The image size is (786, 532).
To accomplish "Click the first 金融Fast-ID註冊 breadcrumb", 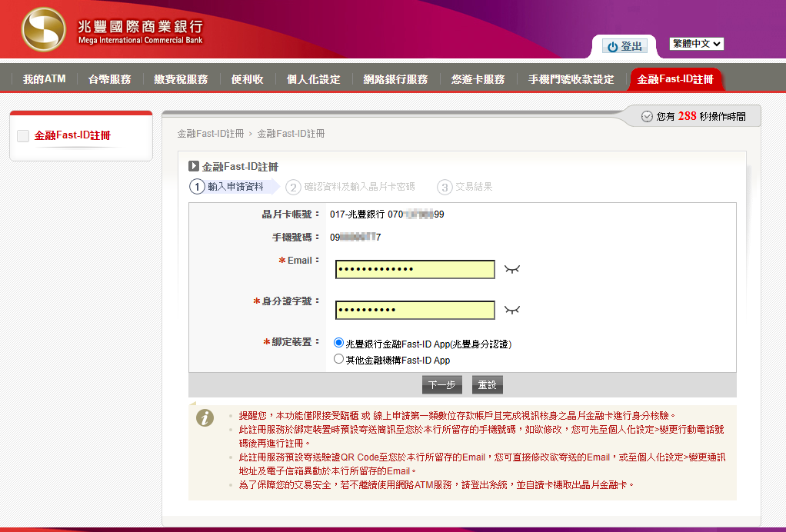I will click(211, 134).
